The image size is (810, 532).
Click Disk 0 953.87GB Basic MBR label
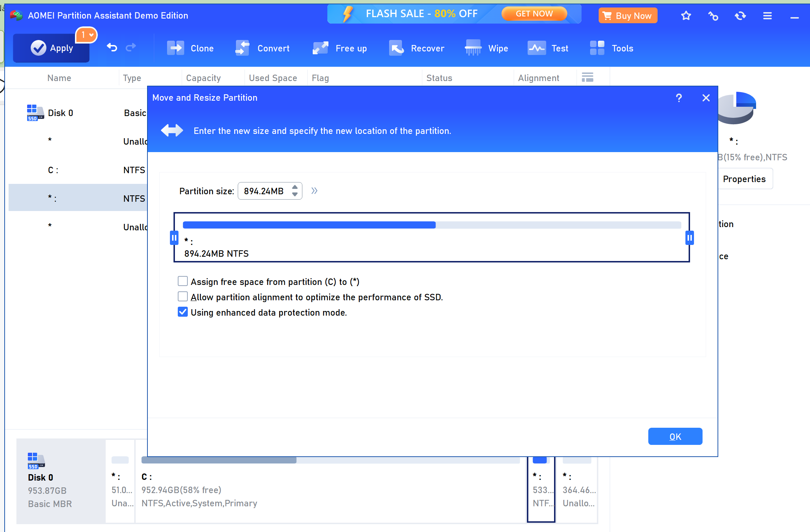61,481
